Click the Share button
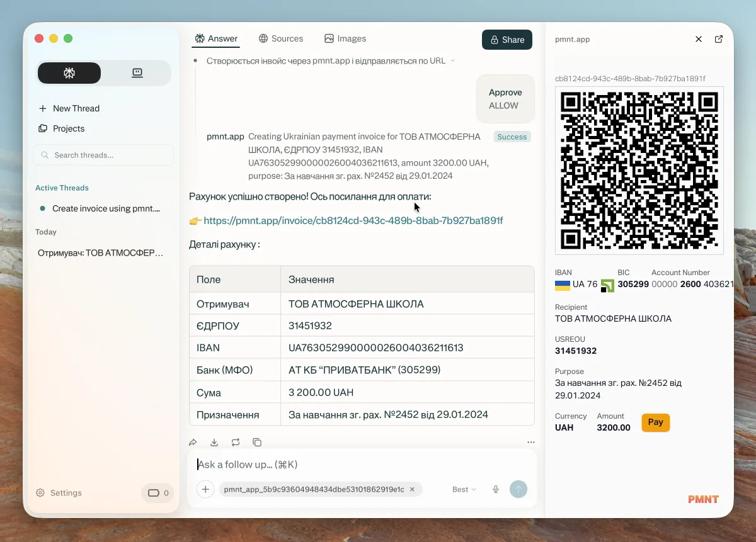The height and width of the screenshot is (542, 756). [507, 40]
